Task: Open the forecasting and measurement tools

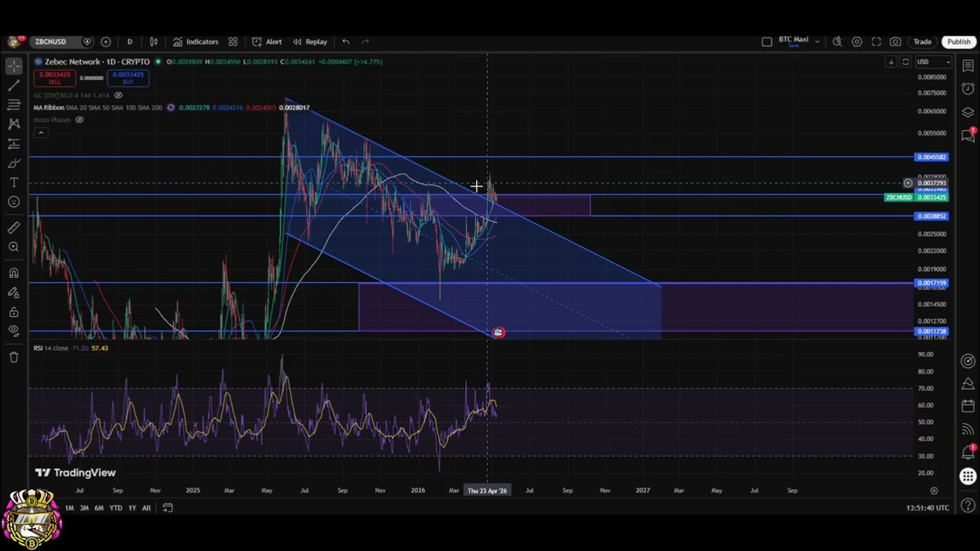Action: click(x=14, y=144)
